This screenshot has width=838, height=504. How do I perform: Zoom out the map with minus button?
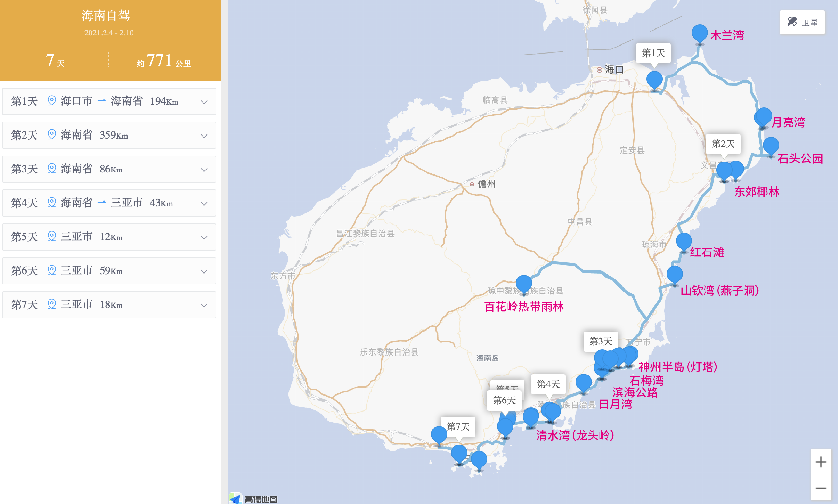(x=820, y=488)
